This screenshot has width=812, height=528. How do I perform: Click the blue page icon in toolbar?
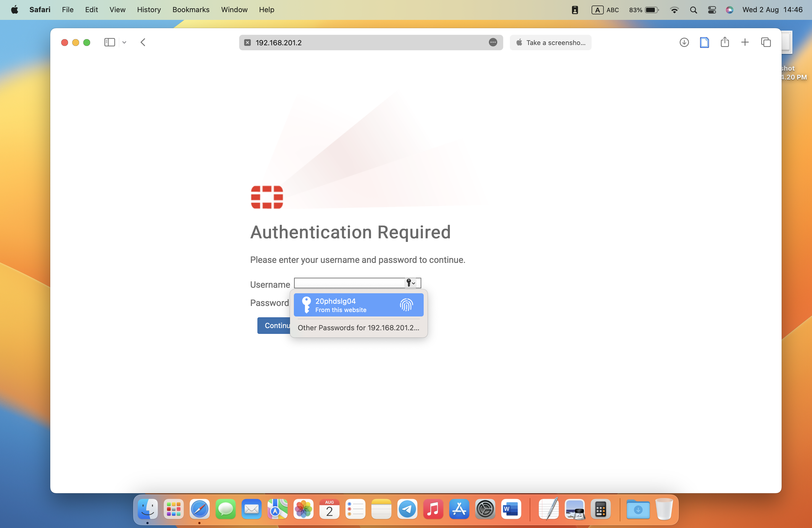coord(704,42)
